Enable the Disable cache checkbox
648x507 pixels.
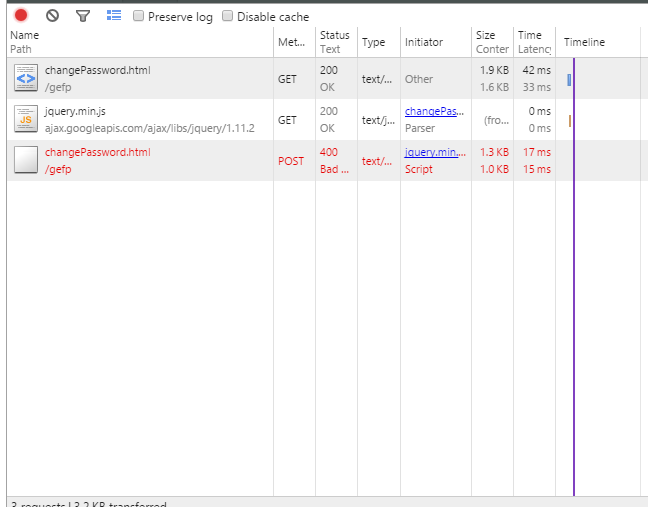point(228,16)
